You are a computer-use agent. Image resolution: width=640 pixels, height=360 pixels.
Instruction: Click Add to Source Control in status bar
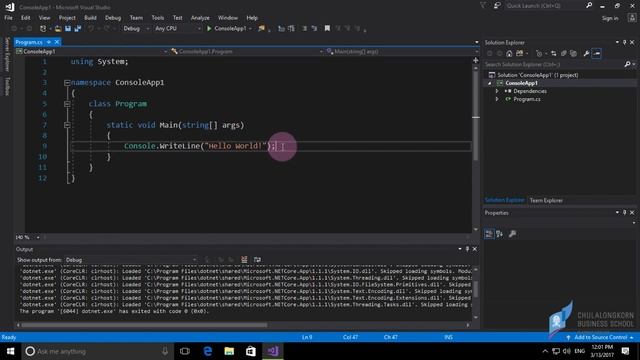coord(600,338)
